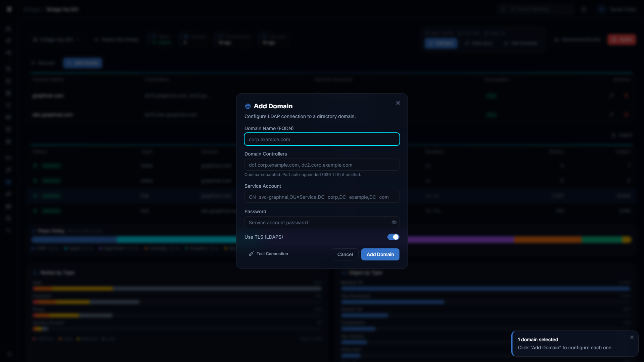This screenshot has width=644, height=362.
Task: Open the user avatar menu at top right
Action: click(x=602, y=9)
